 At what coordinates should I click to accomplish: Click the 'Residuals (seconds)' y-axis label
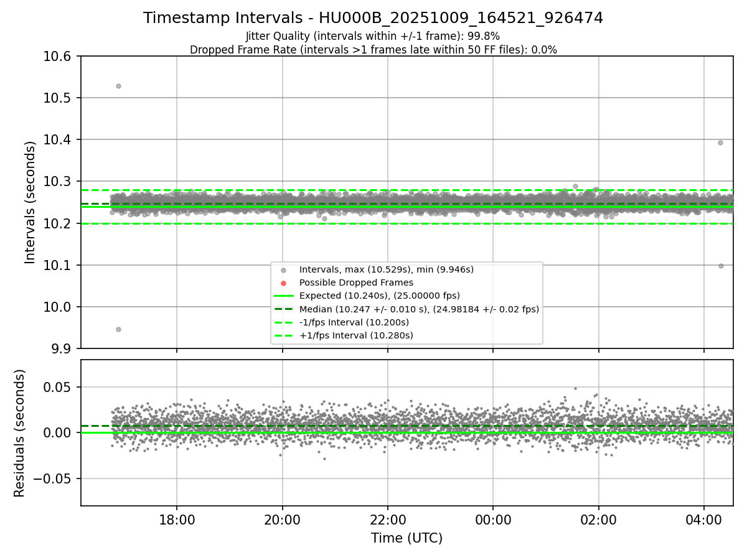[x=20, y=433]
